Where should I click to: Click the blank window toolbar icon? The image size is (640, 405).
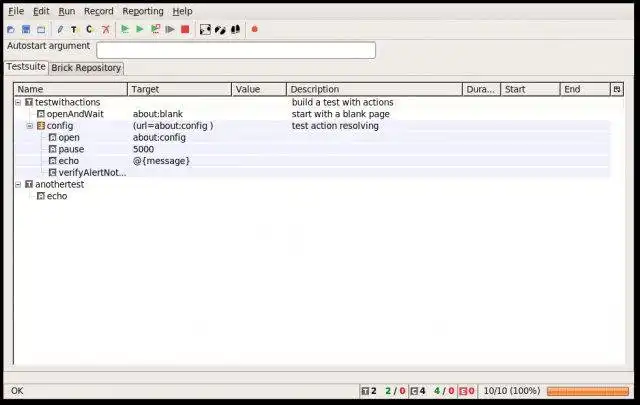click(41, 29)
